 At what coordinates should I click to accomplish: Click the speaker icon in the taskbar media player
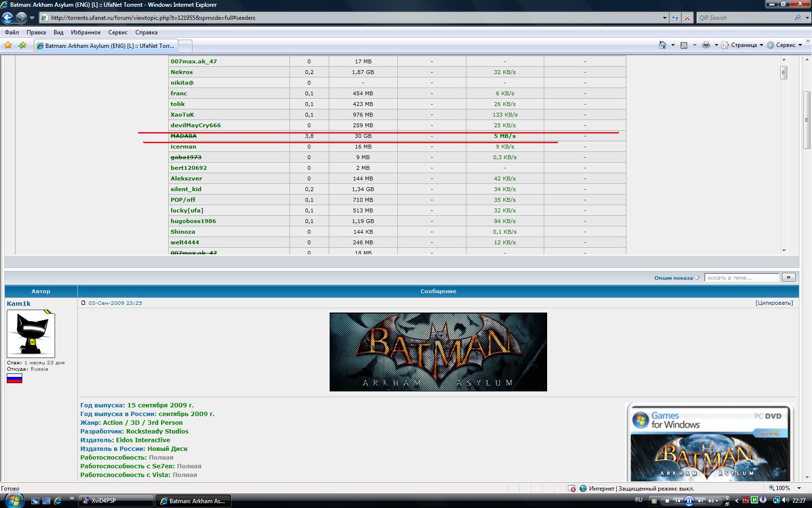pos(711,501)
